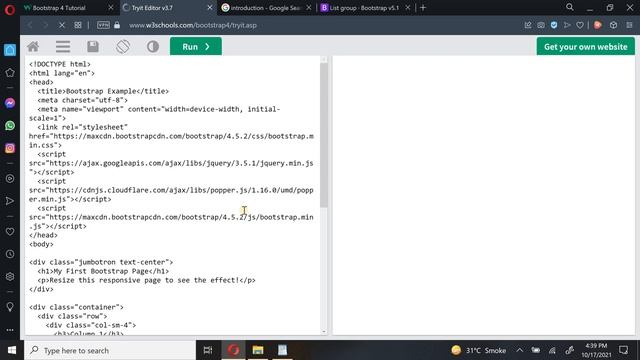
Task: Open sidebar lightbulb tips icon
Action: pyautogui.click(x=10, y=307)
